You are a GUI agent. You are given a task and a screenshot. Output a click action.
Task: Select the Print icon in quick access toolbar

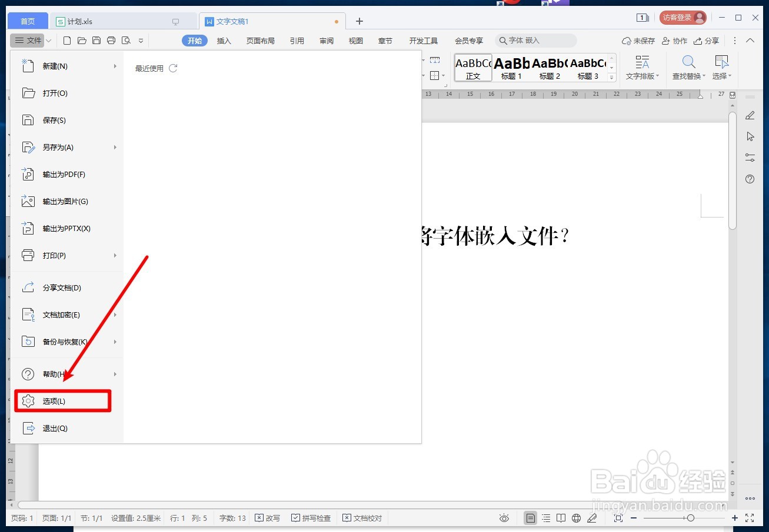click(111, 40)
